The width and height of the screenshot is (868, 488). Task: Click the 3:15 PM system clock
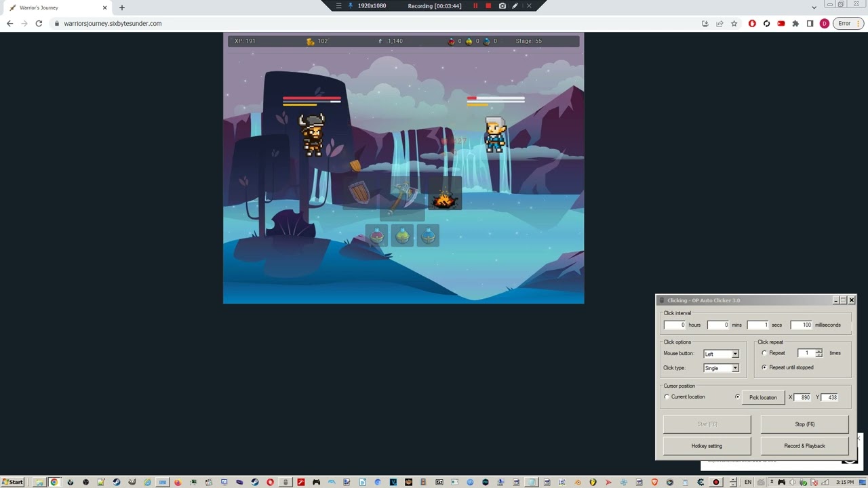click(845, 482)
